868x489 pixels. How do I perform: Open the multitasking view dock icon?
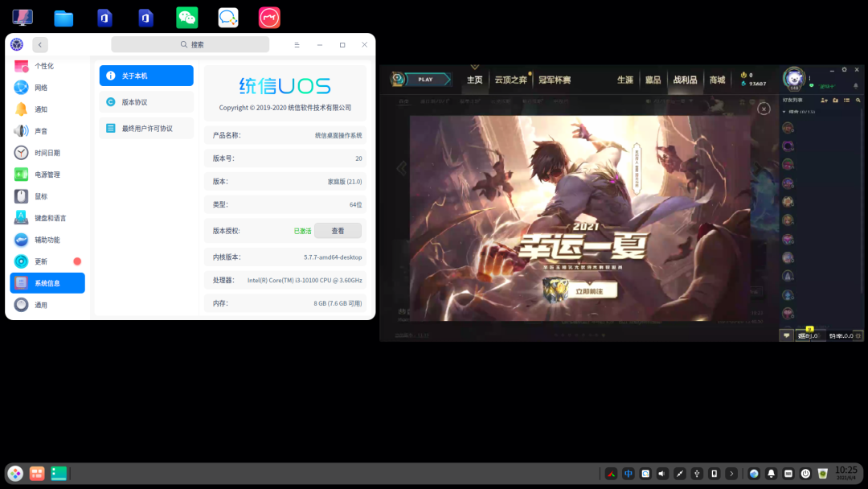(x=37, y=474)
